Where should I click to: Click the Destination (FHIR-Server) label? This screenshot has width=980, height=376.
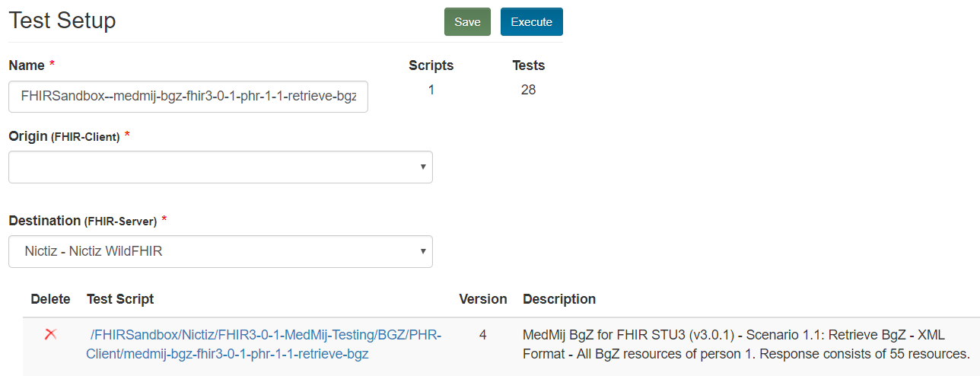[82, 220]
